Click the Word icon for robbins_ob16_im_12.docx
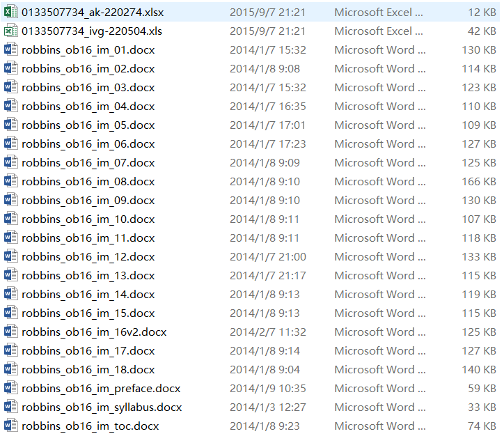504x443 pixels. click(x=10, y=256)
